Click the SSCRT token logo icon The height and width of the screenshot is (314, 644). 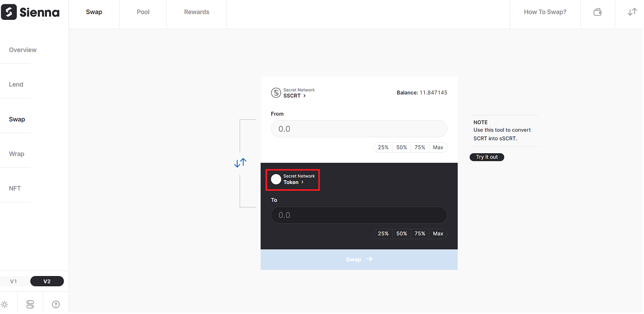point(276,93)
